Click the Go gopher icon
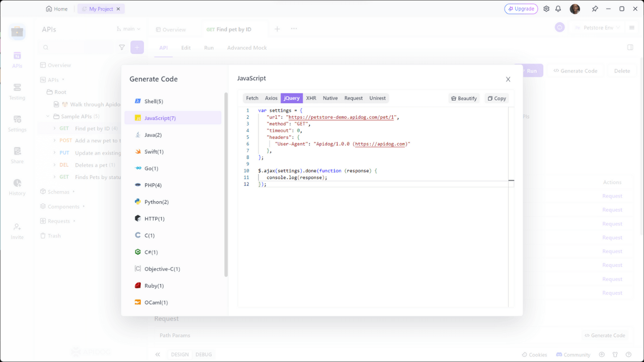 point(138,168)
